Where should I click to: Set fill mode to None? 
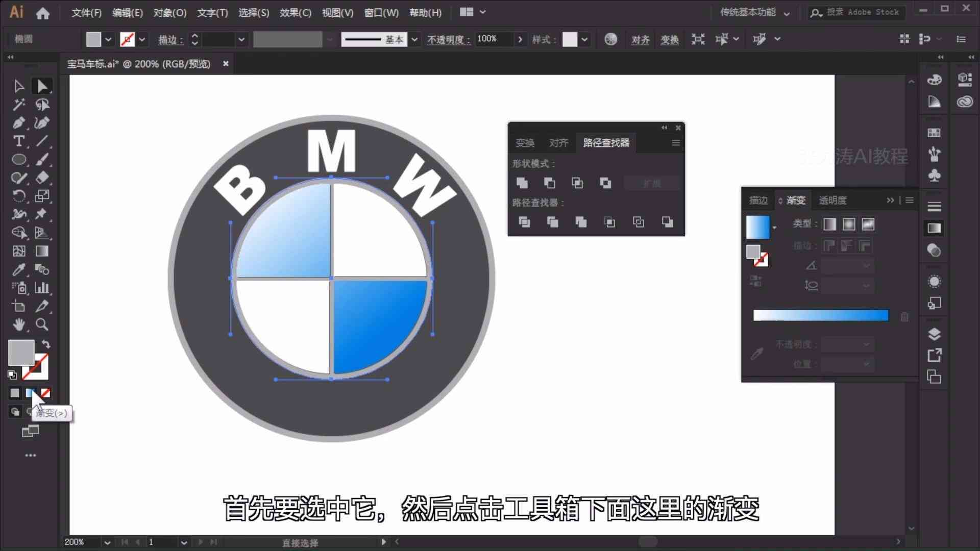click(45, 393)
